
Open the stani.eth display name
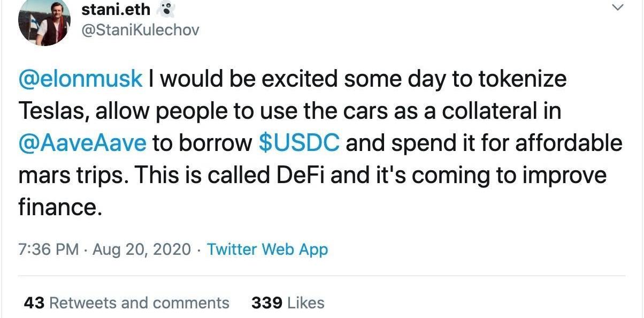coord(116,9)
